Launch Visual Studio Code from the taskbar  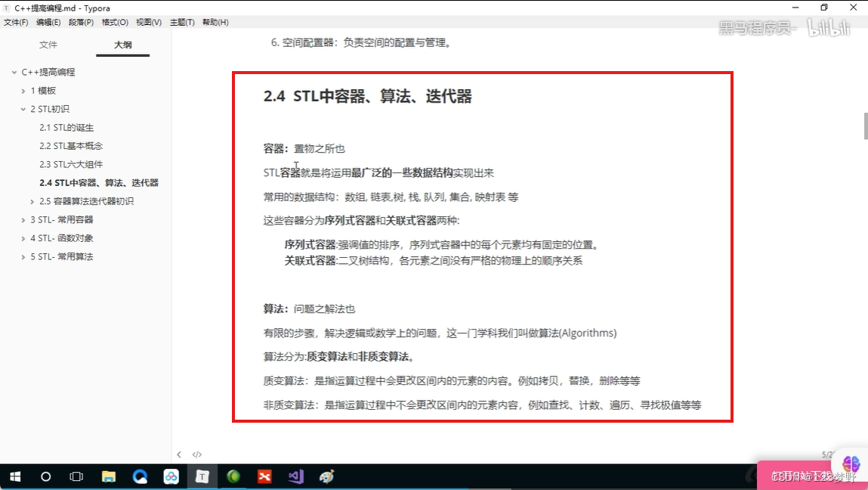coord(295,476)
